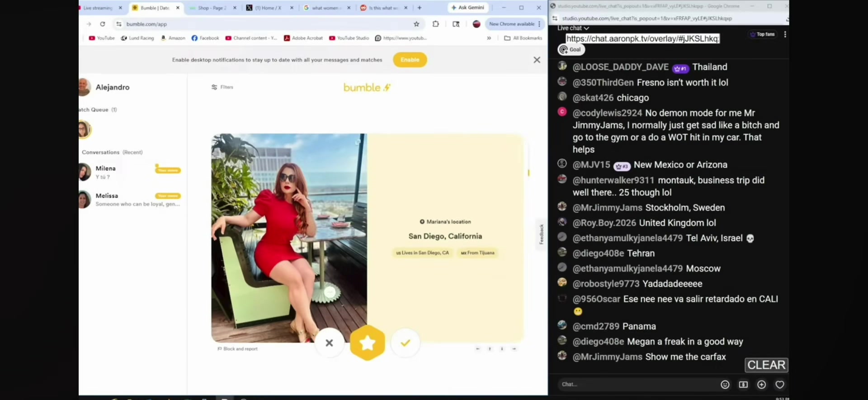Click the right arrow keyboard hint icon

pos(514,349)
